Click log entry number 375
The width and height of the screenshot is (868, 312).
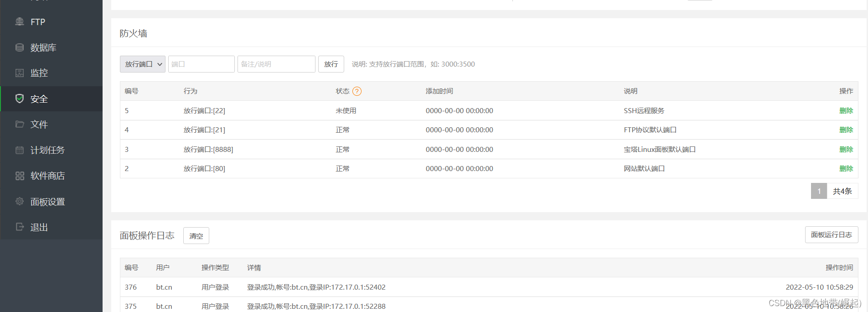tap(131, 307)
